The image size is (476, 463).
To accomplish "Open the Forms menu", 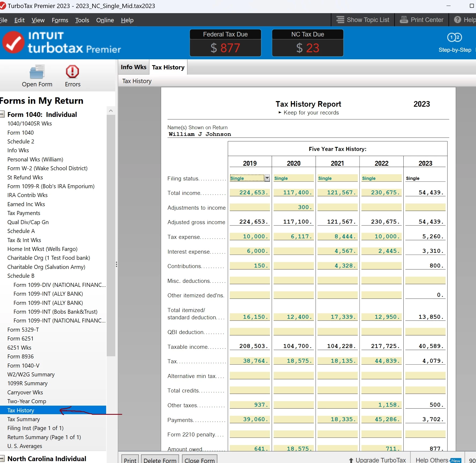I will [x=60, y=20].
